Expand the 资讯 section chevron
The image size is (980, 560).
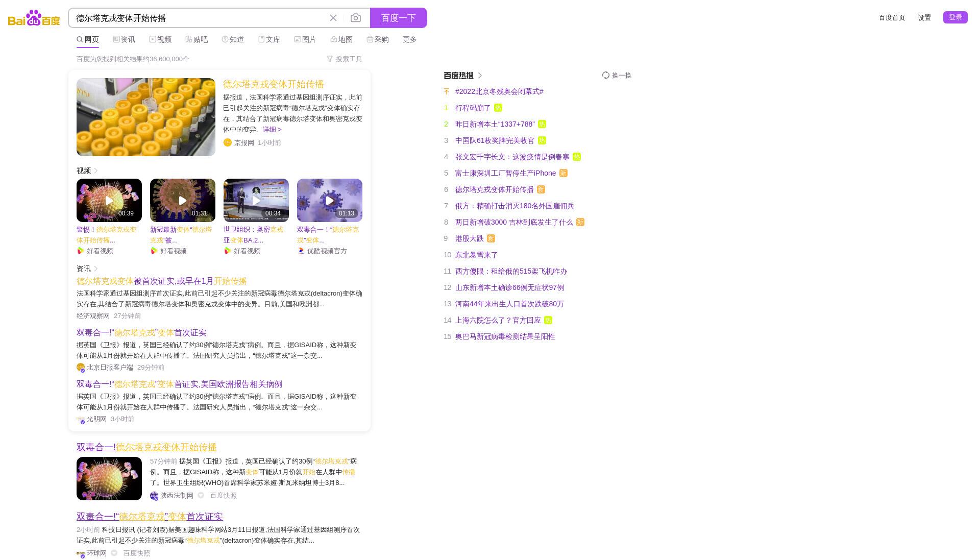click(x=96, y=269)
